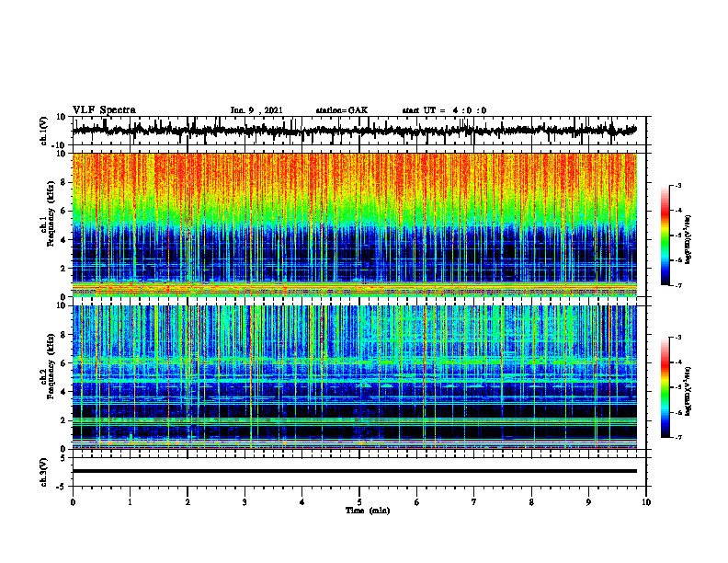This screenshot has width=728, height=563.
Task: Click the "3" minute tick label
Action: pyautogui.click(x=245, y=502)
